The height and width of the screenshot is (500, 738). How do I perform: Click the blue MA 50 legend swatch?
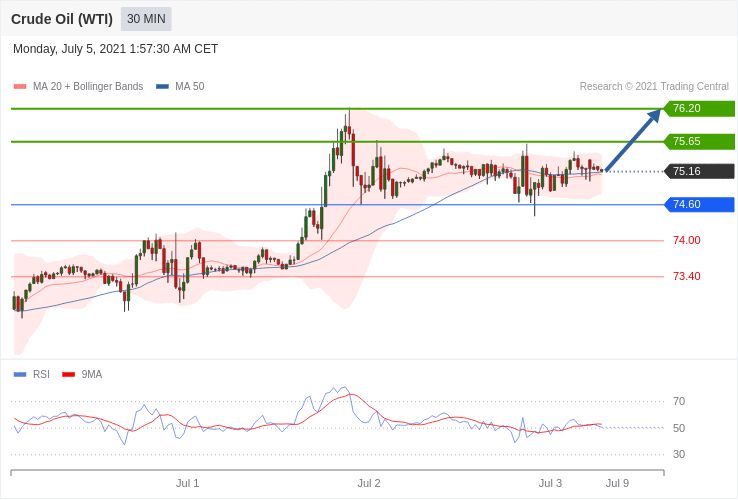coord(162,87)
